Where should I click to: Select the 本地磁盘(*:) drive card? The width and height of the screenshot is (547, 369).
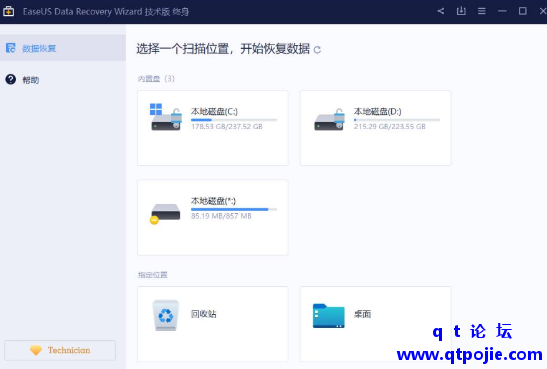213,217
